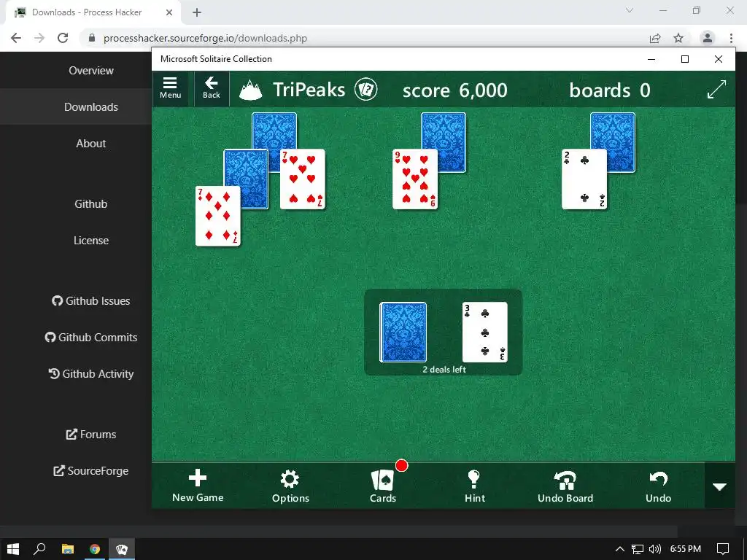Open the About page

91,144
